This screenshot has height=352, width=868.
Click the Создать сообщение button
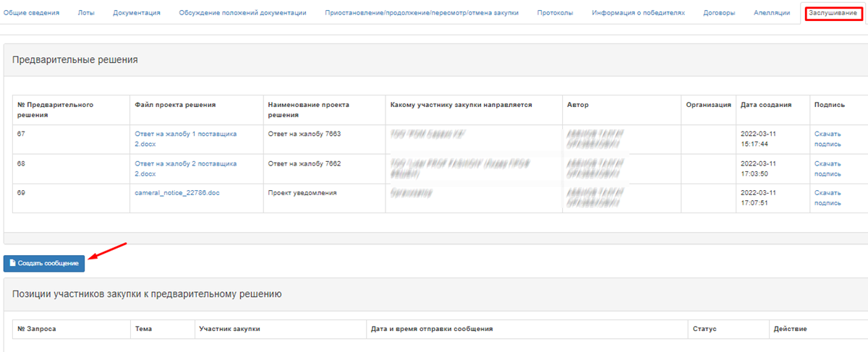click(44, 264)
